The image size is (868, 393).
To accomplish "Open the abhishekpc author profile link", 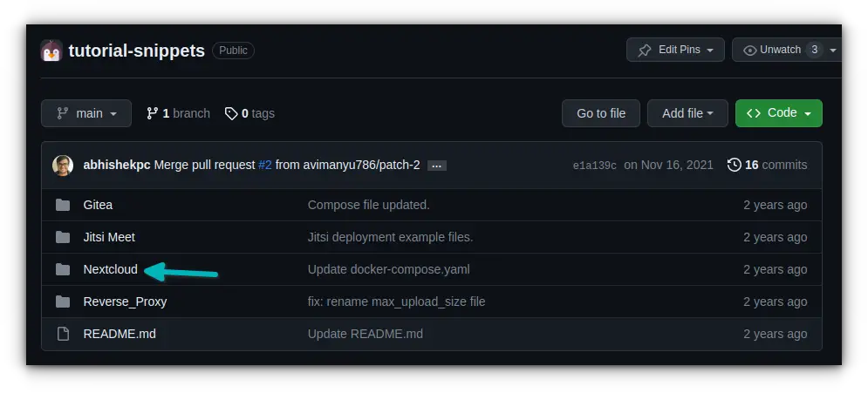I will pyautogui.click(x=117, y=166).
